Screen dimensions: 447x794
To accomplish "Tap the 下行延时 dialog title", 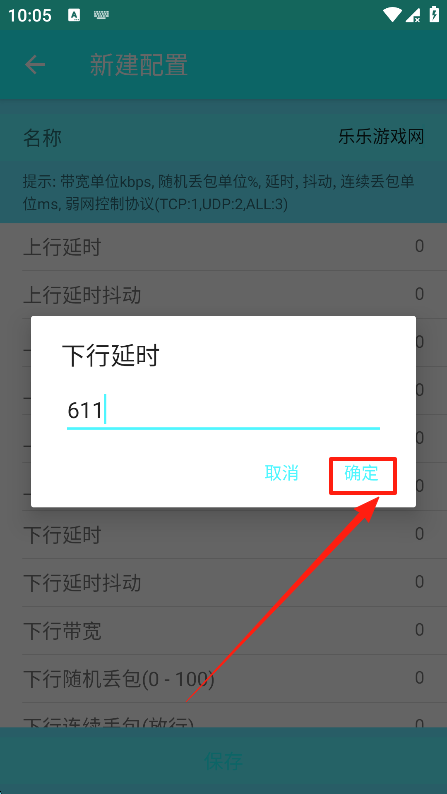I will pyautogui.click(x=110, y=355).
